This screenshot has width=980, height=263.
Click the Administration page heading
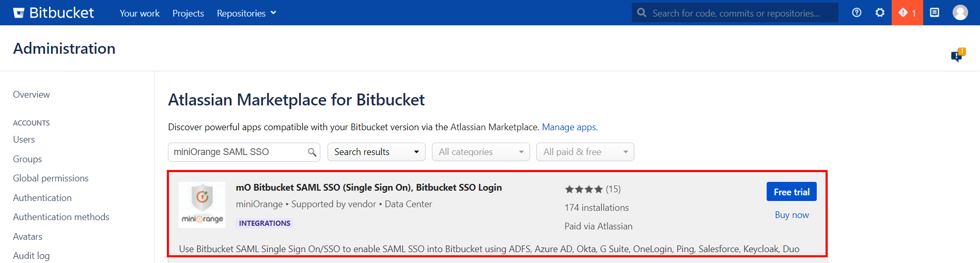point(64,48)
